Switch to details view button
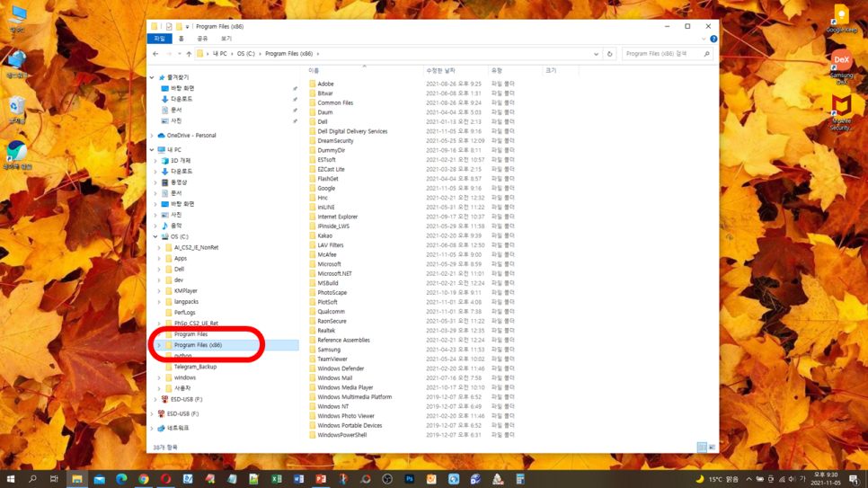Viewport: 868px width, 488px height. click(x=702, y=447)
